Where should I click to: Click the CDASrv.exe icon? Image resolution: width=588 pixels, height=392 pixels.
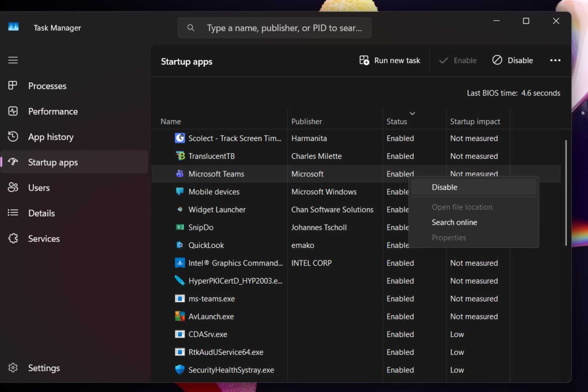point(180,334)
